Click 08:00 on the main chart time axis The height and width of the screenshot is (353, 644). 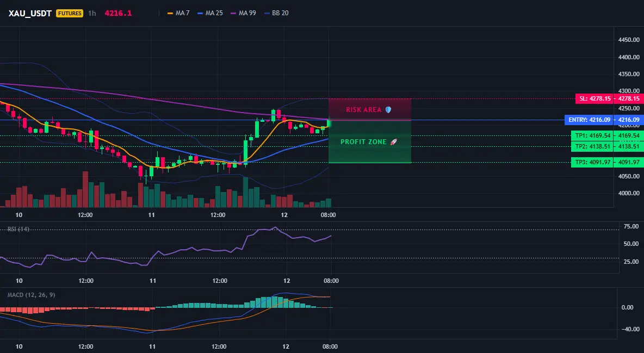[x=328, y=215]
